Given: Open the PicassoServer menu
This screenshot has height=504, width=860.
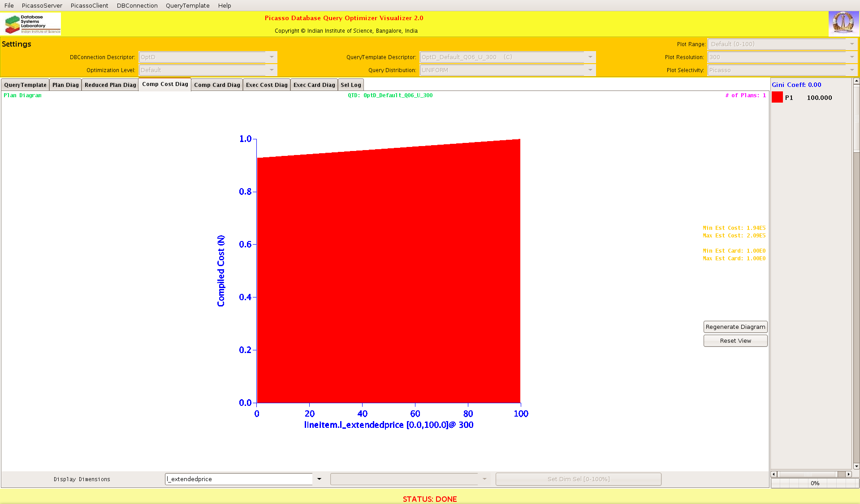Looking at the screenshot, I should (x=42, y=5).
